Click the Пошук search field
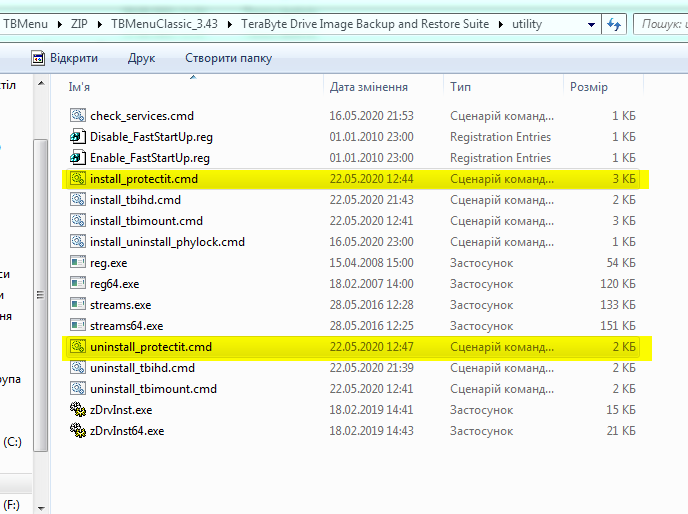This screenshot has height=514, width=688. (661, 24)
